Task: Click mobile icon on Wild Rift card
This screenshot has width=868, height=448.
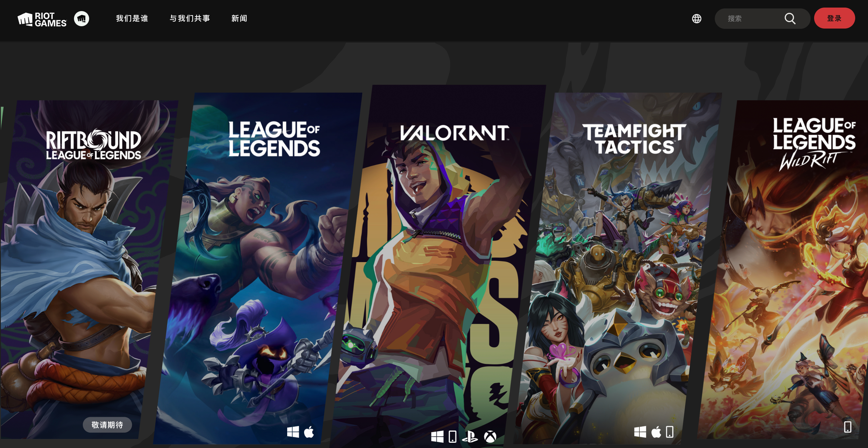Action: pyautogui.click(x=847, y=427)
